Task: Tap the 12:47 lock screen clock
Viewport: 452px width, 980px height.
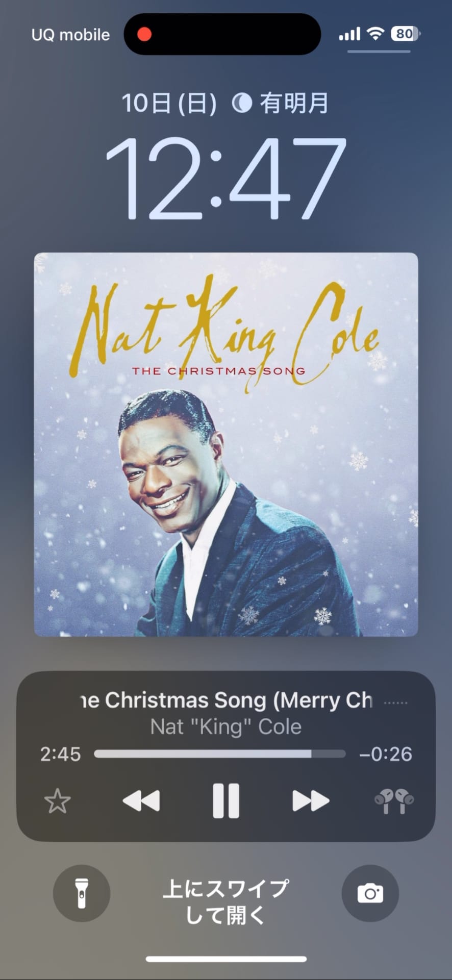Action: (226, 178)
